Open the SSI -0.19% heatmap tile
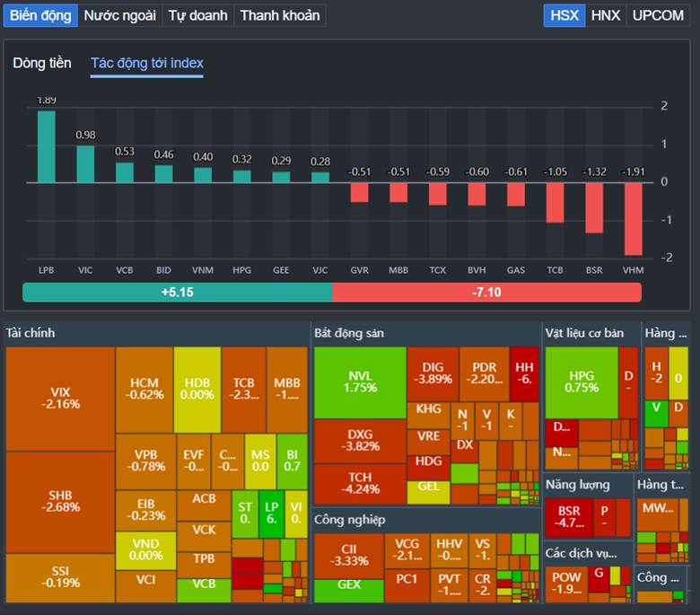This screenshot has height=615, width=700. [60, 577]
